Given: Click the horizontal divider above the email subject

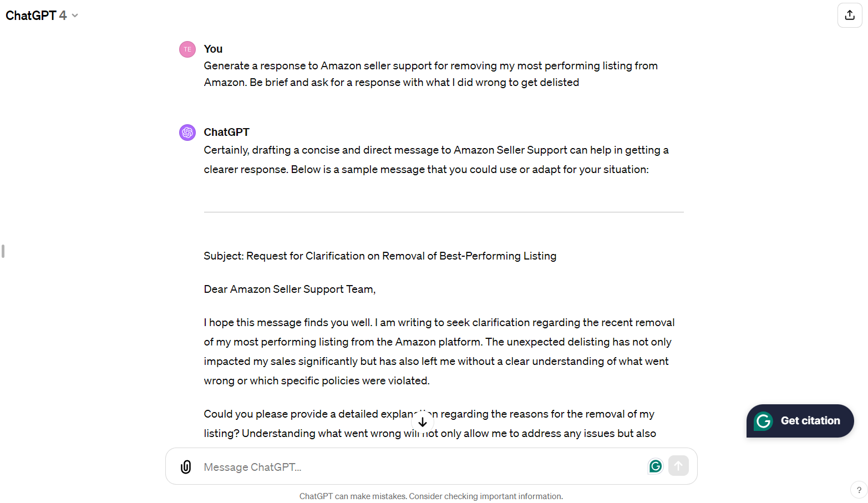Looking at the screenshot, I should tap(444, 211).
